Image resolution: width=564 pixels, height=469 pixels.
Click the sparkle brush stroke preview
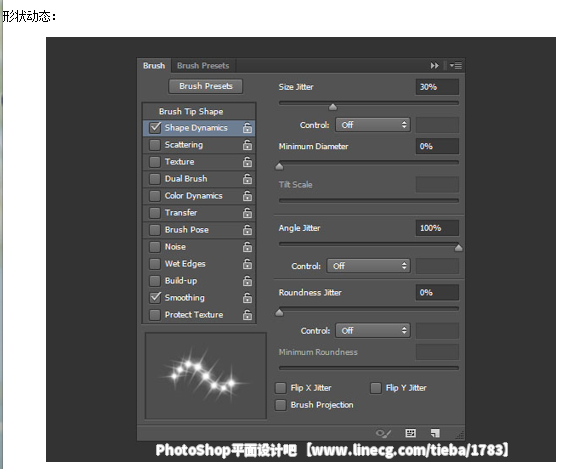coord(206,376)
